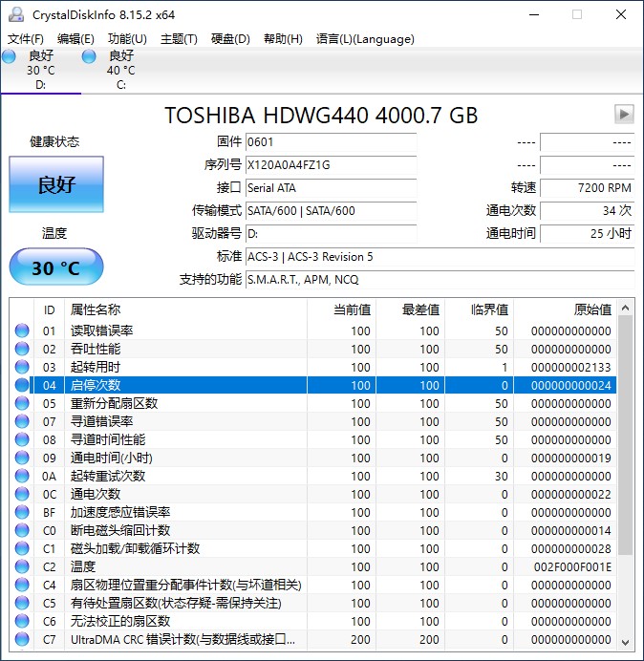The height and width of the screenshot is (661, 644).
Task: Click status orb for attribute C0 断电磁头缩回计数
Action: pos(22,530)
